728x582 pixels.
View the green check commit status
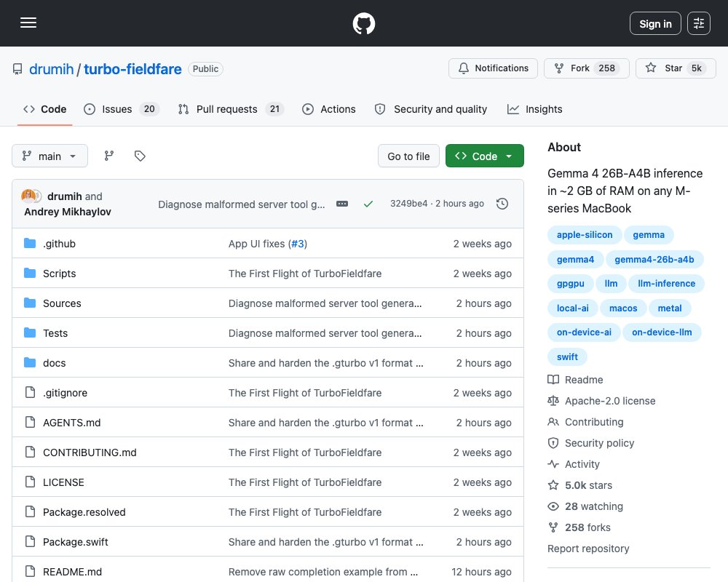pyautogui.click(x=368, y=204)
